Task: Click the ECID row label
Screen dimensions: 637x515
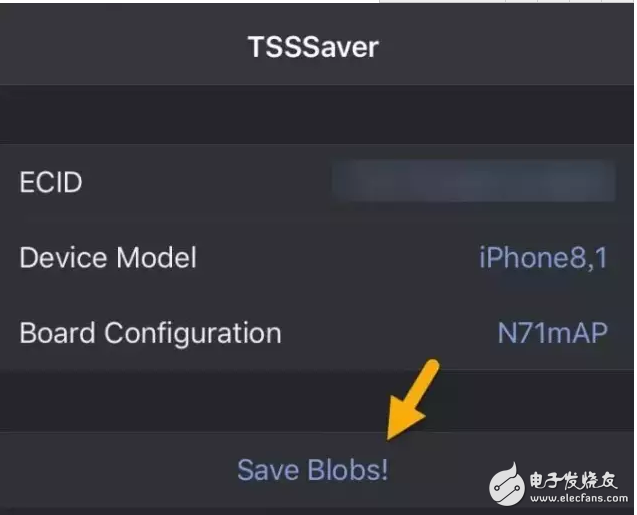Action: 51,182
